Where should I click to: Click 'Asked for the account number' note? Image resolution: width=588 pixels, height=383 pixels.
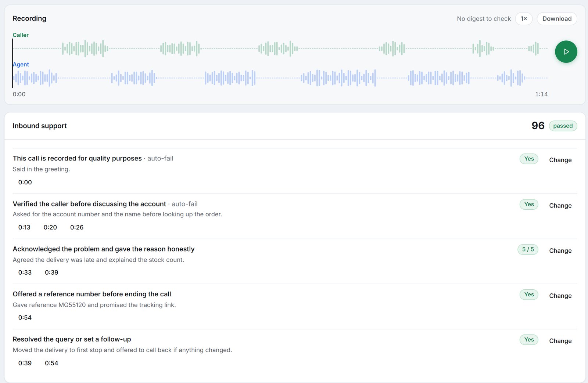click(117, 214)
